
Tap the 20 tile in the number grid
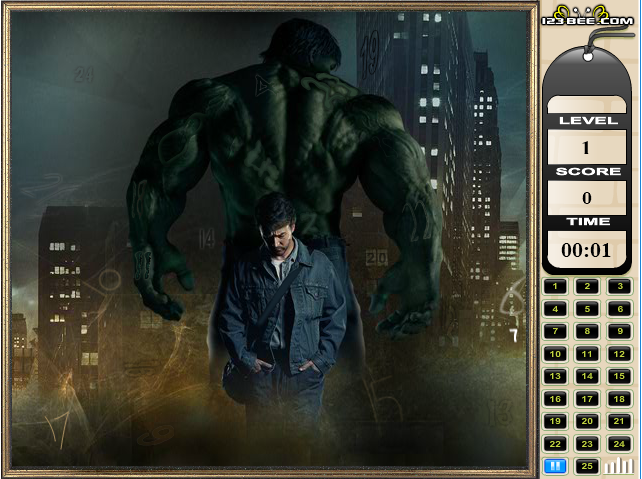pyautogui.click(x=587, y=421)
